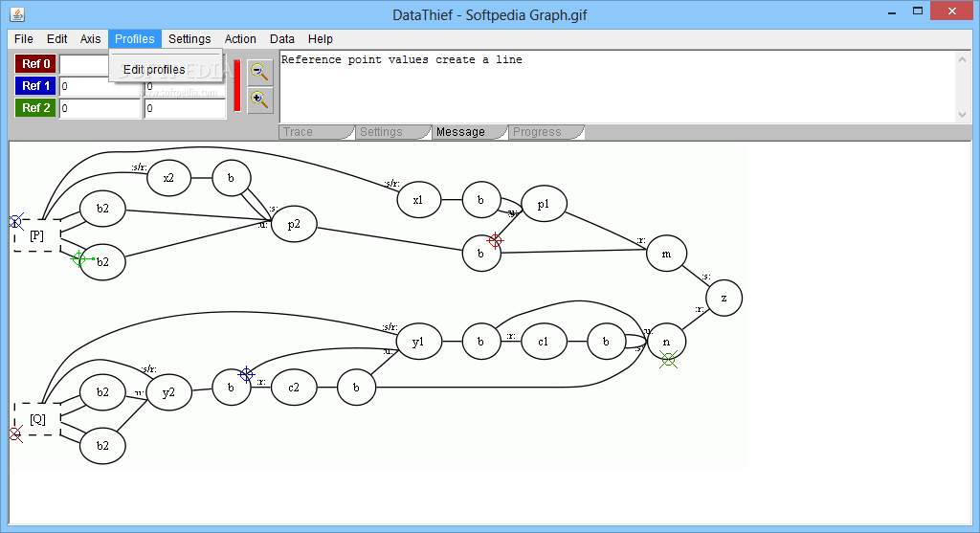Click the x1 node in the graph
Image resolution: width=980 pixels, height=533 pixels.
pos(418,200)
